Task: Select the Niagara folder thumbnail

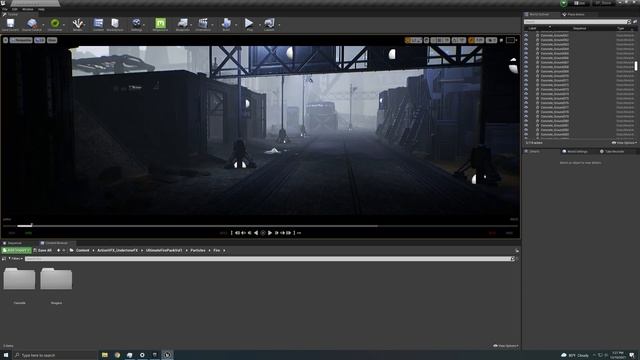Action: (x=56, y=279)
